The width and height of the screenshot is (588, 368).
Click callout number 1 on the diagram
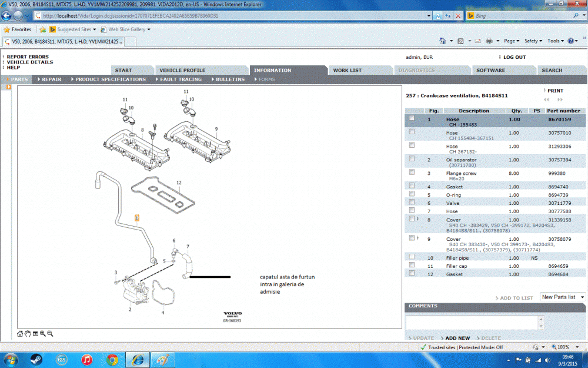tap(137, 218)
